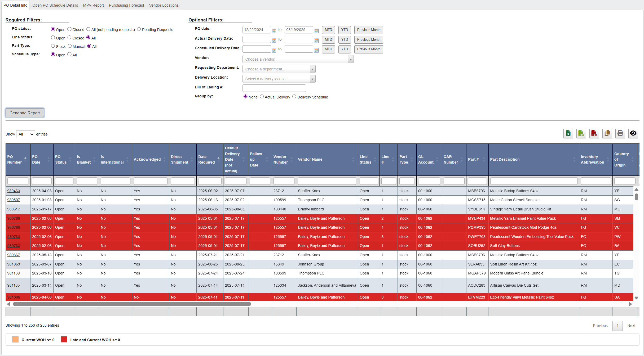Export report as PDF icon
Image resolution: width=644 pixels, height=356 pixels.
(x=594, y=133)
